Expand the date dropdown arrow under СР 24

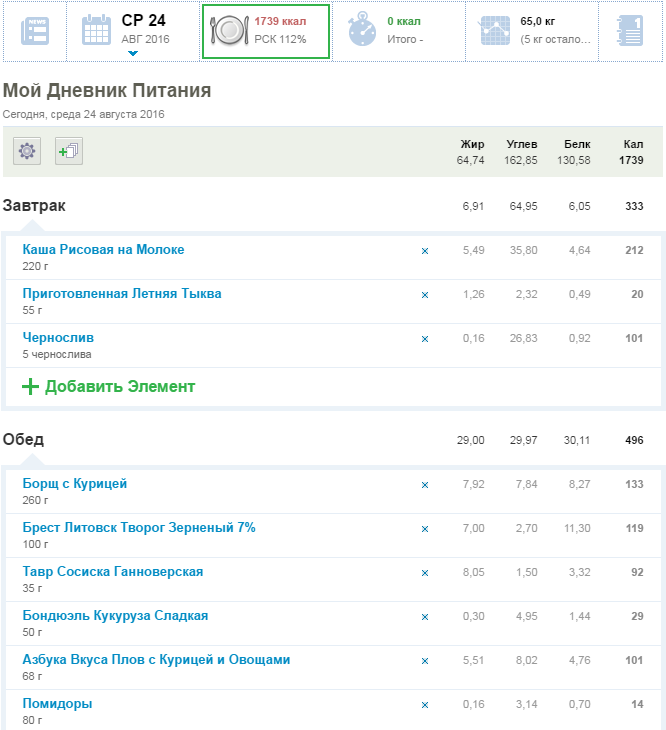click(x=133, y=54)
